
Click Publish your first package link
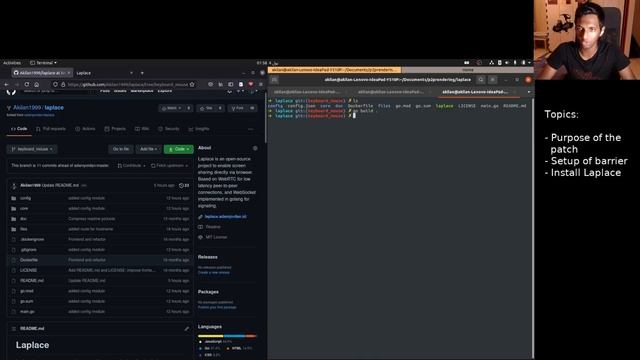tap(217, 307)
